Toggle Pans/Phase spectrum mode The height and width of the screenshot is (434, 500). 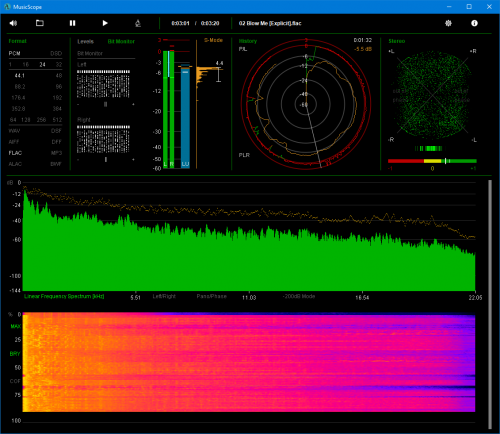pyautogui.click(x=211, y=296)
